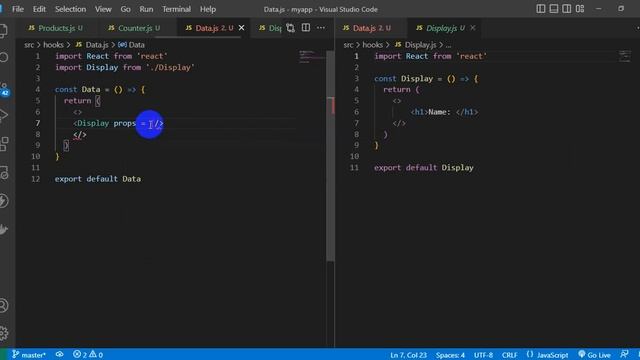Viewport: 640px width, 360px height.
Task: Start Go Live server
Action: 594,355
